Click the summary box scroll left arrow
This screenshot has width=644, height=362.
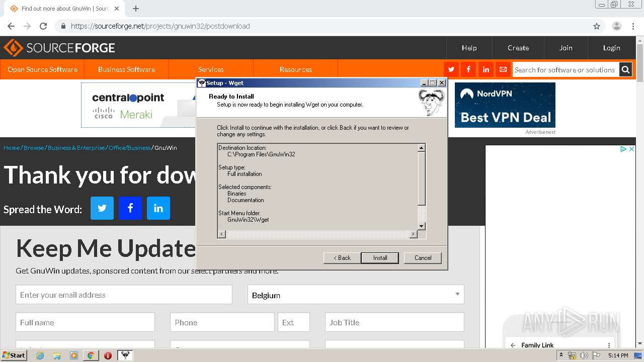pos(222,234)
